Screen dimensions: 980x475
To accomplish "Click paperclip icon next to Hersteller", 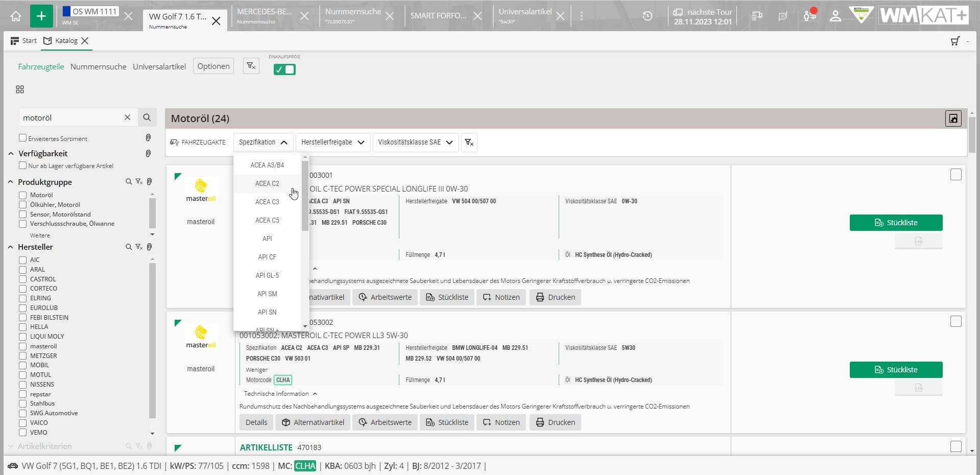I will click(x=149, y=247).
